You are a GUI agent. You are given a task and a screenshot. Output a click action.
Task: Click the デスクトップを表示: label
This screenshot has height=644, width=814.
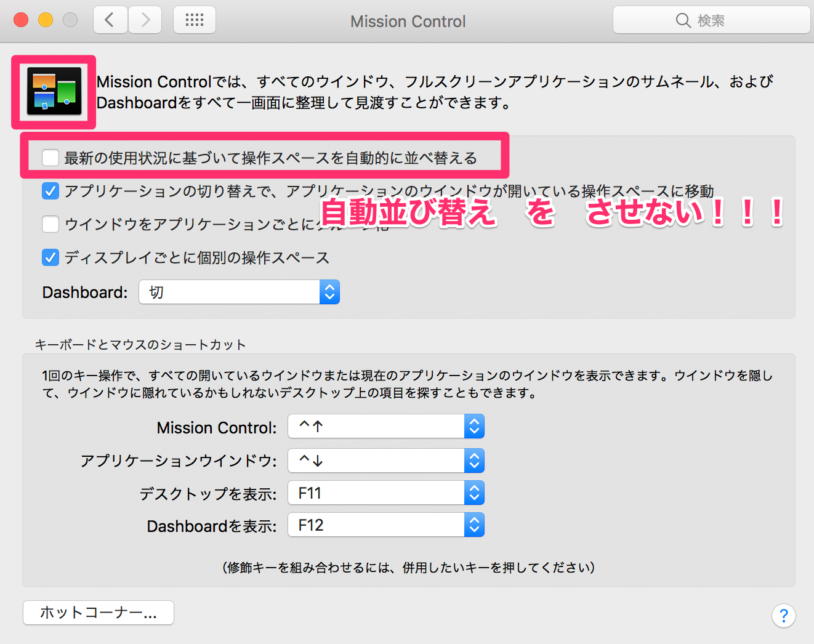click(208, 494)
